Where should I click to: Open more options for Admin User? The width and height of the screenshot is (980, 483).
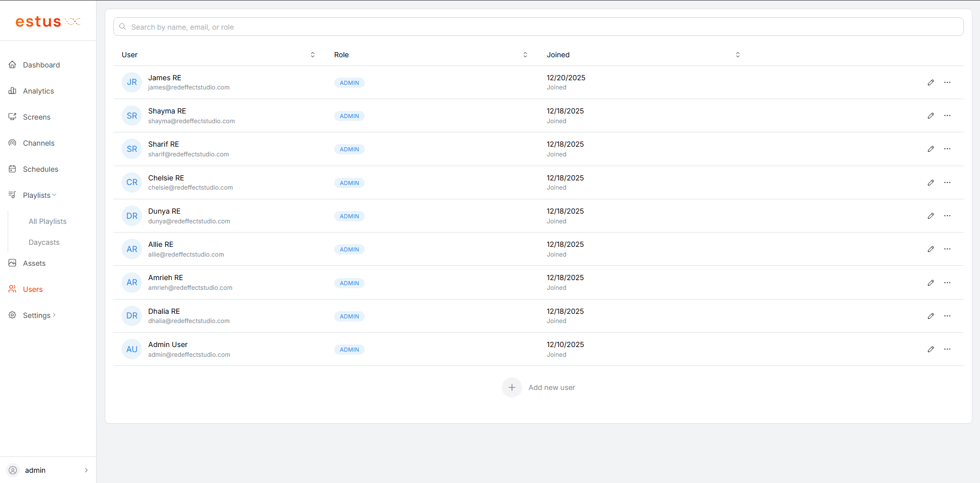tap(947, 349)
